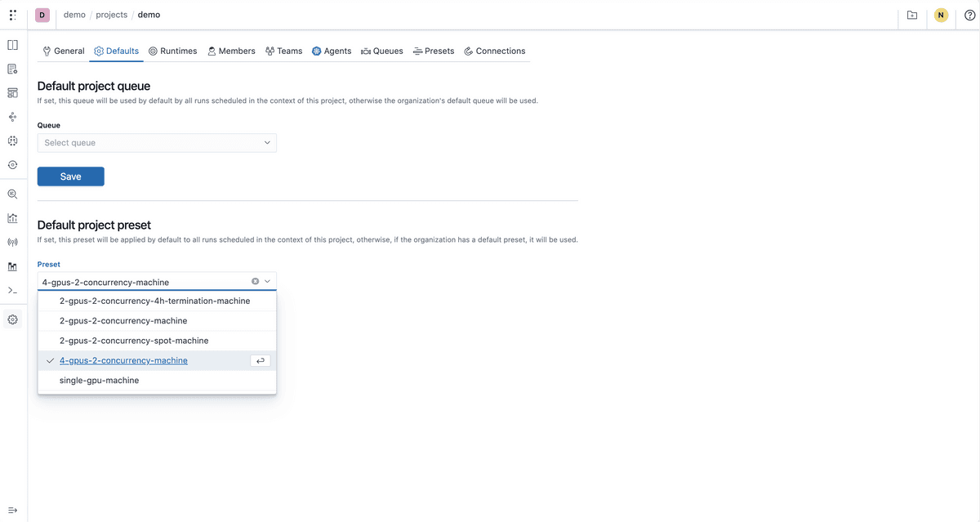Open the search magnifier icon in sidebar
The height and width of the screenshot is (522, 980).
(x=12, y=194)
